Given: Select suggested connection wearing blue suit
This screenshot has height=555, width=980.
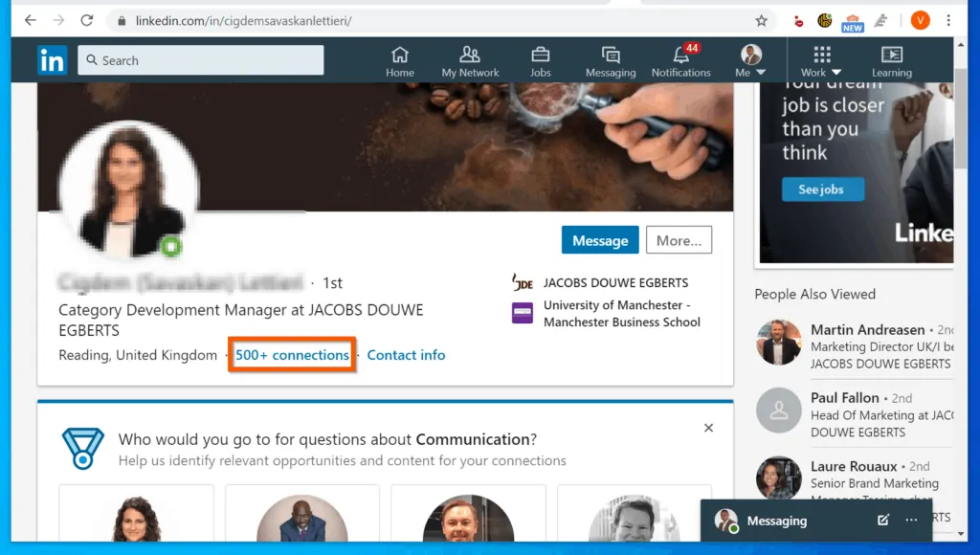Looking at the screenshot, I should pyautogui.click(x=301, y=518).
